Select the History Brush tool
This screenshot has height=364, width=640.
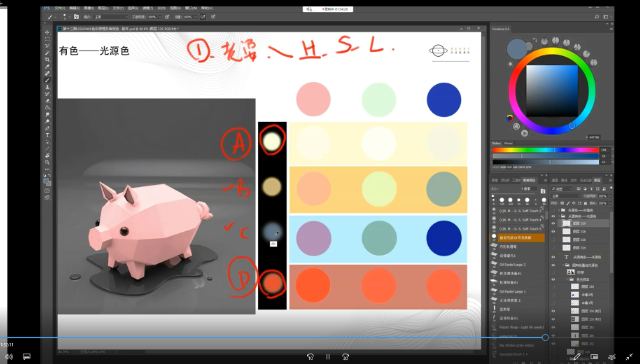47,94
